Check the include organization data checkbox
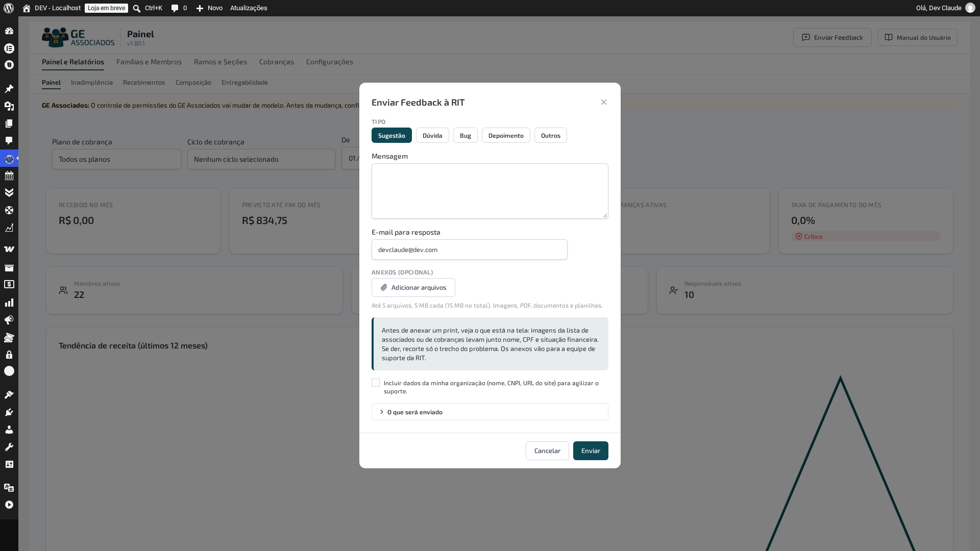Image resolution: width=980 pixels, height=551 pixels. (376, 383)
